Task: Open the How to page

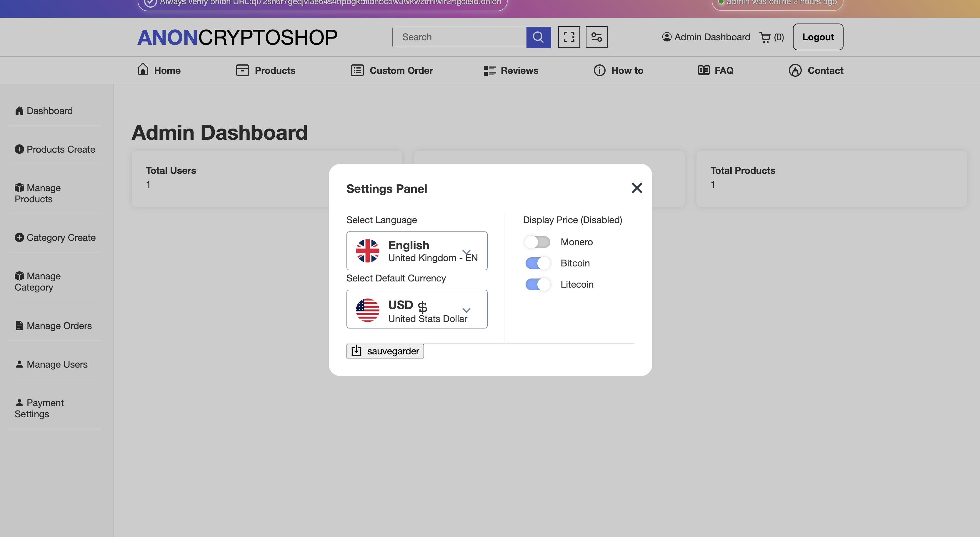Action: pos(619,70)
